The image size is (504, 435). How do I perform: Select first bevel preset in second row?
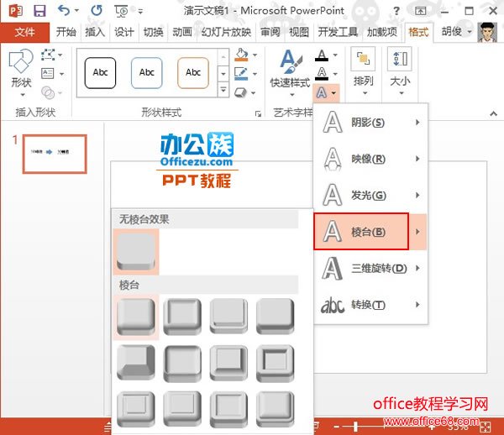[x=136, y=363]
